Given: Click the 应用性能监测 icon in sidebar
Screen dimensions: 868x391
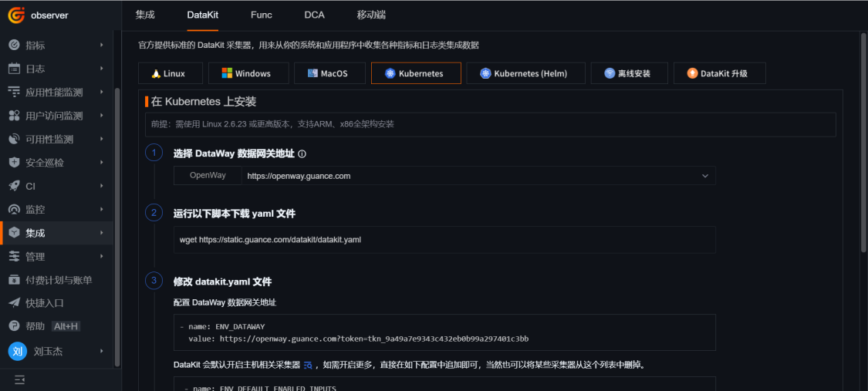Looking at the screenshot, I should 15,93.
